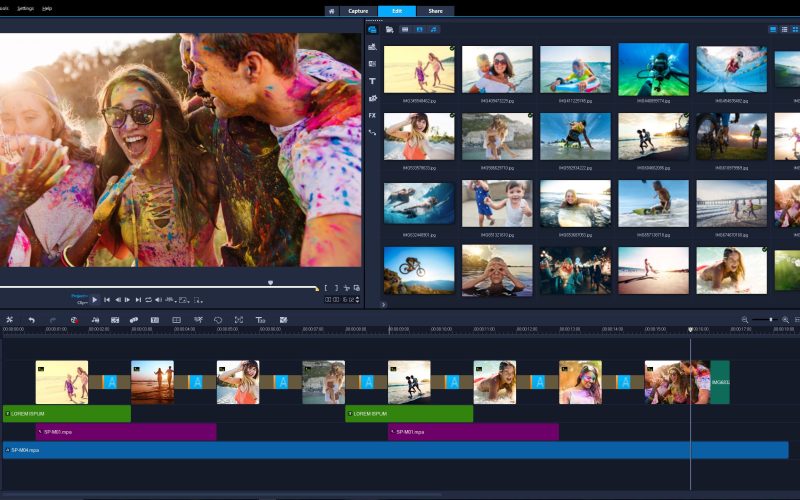The height and width of the screenshot is (500, 800).
Task: Click the Home icon tab
Action: [x=332, y=11]
